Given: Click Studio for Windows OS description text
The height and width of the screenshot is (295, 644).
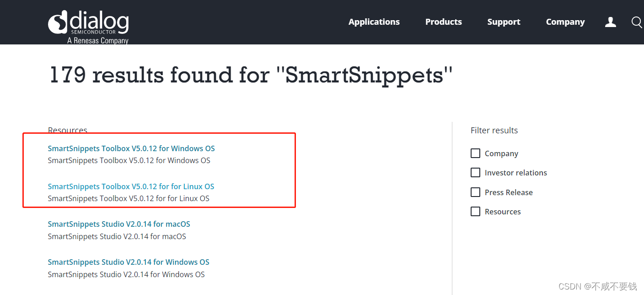Looking at the screenshot, I should point(126,274).
